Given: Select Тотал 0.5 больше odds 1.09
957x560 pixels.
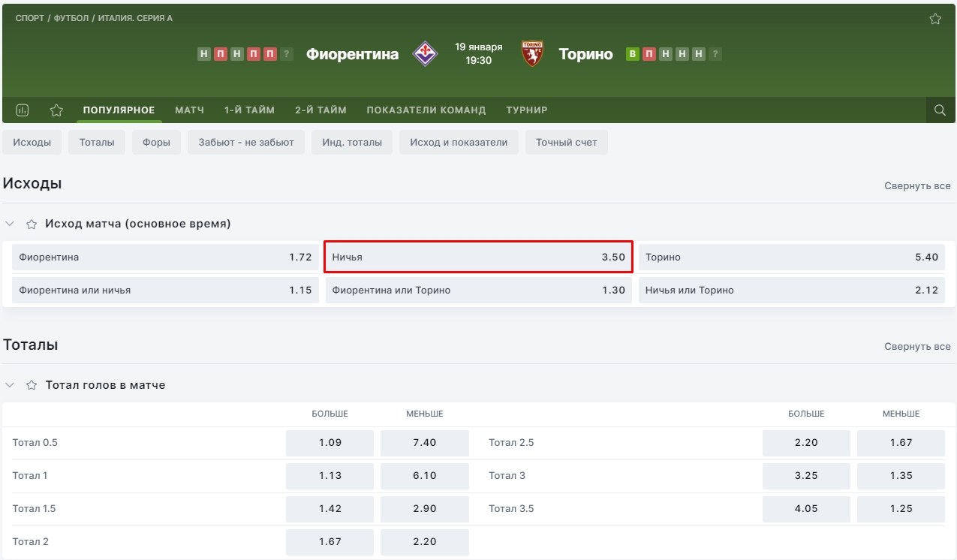Looking at the screenshot, I should (330, 443).
